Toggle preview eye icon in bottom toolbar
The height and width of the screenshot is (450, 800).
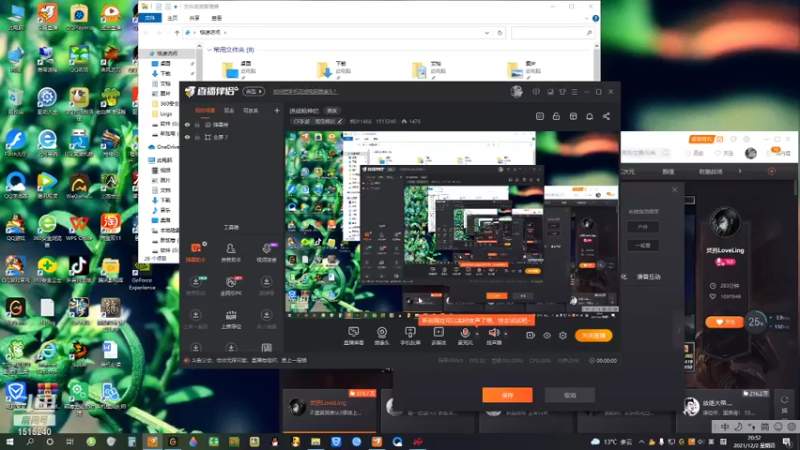(547, 335)
